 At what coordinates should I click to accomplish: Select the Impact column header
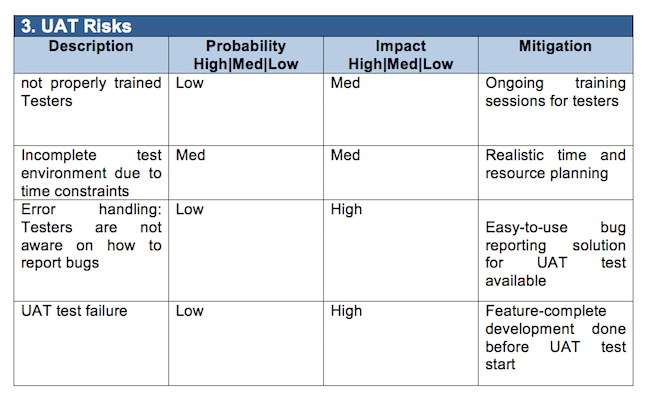[x=401, y=55]
